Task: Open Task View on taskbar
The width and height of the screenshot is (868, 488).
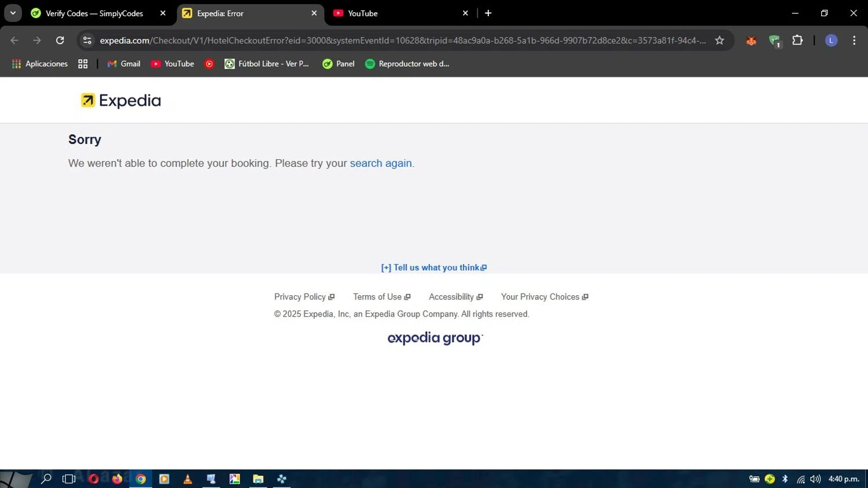Action: 69,479
